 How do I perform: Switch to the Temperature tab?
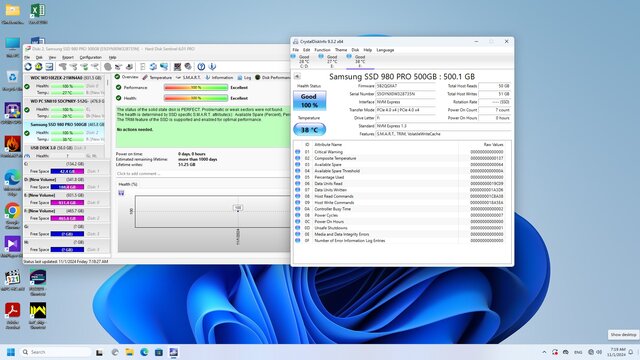pos(157,77)
